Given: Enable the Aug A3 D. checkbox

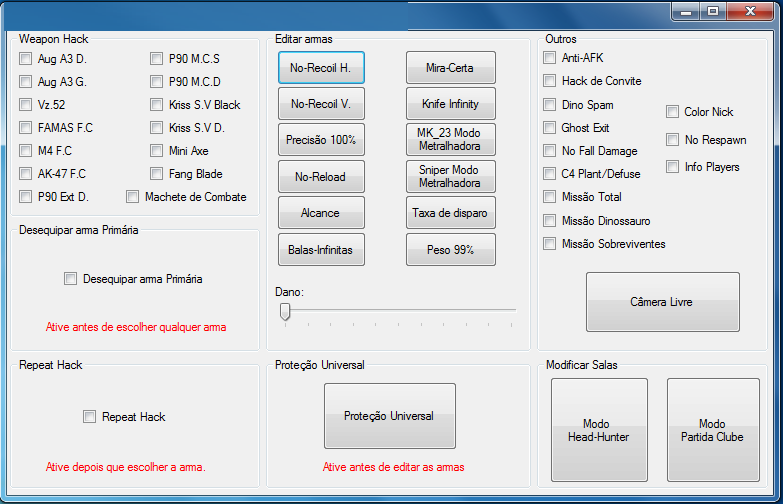Looking at the screenshot, I should pyautogui.click(x=26, y=59).
